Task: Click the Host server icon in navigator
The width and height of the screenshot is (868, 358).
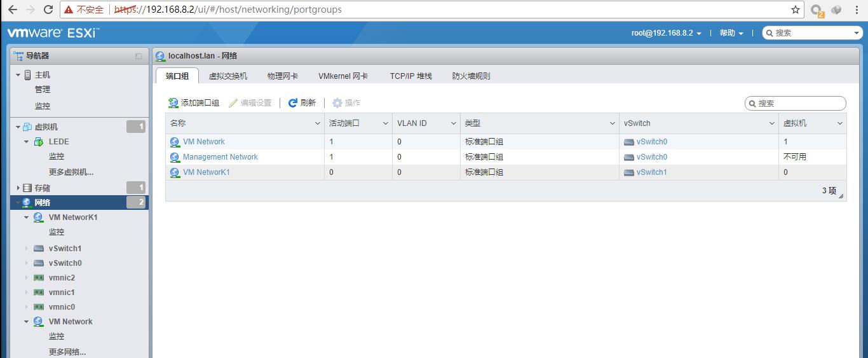Action: (x=28, y=75)
